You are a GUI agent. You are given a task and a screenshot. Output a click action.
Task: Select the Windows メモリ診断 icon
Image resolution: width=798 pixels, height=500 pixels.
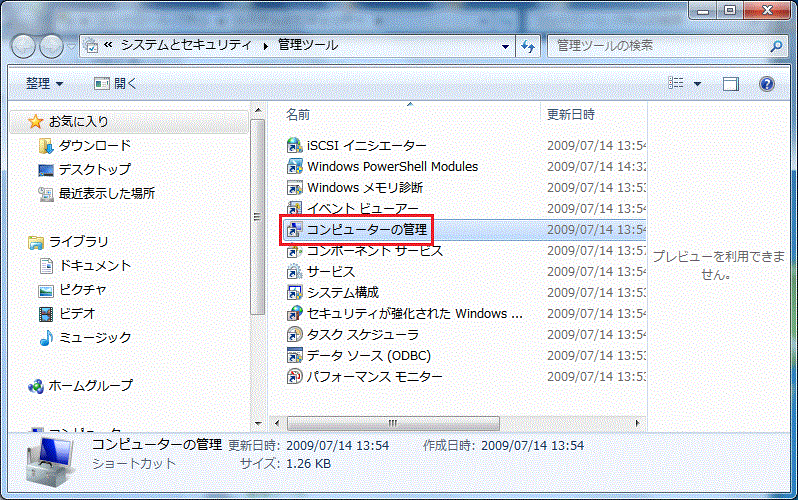(x=295, y=188)
